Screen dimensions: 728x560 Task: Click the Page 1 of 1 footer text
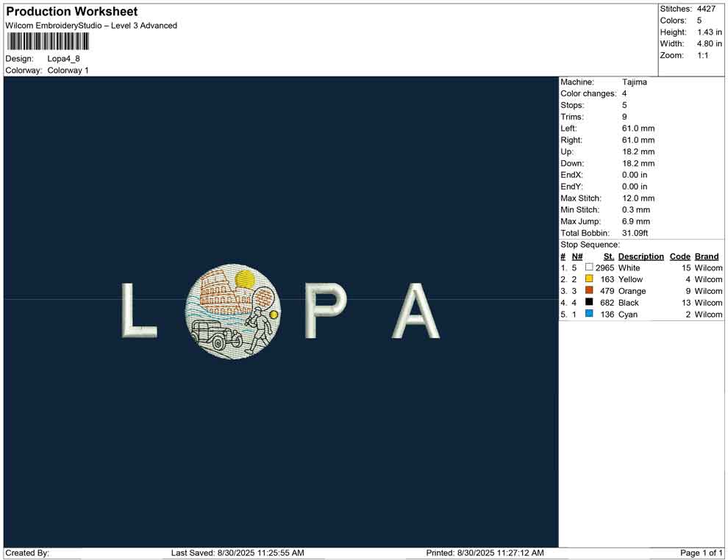tap(702, 553)
